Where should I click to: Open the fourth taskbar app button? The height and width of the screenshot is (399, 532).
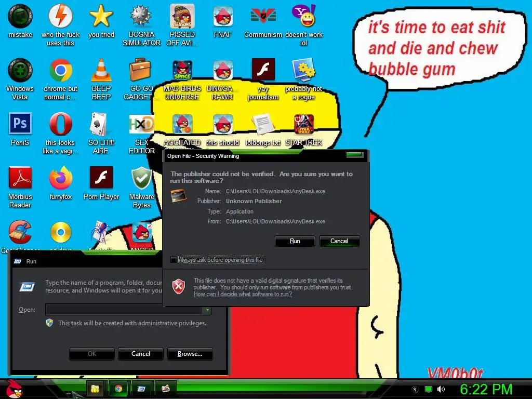[x=166, y=389]
